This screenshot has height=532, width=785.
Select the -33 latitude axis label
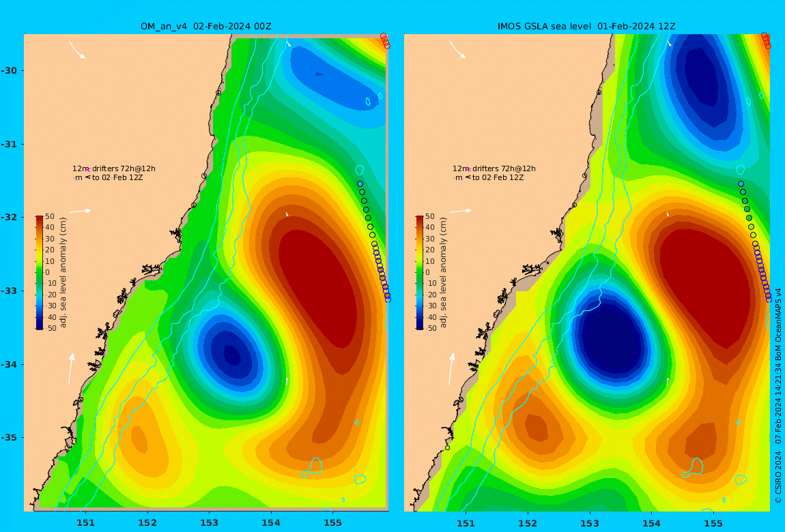(9, 291)
